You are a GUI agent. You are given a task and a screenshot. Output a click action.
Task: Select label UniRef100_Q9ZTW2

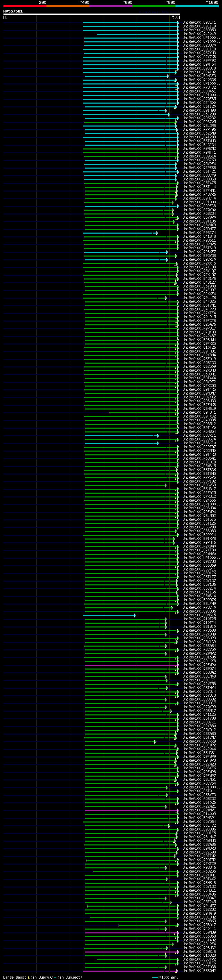199,856
